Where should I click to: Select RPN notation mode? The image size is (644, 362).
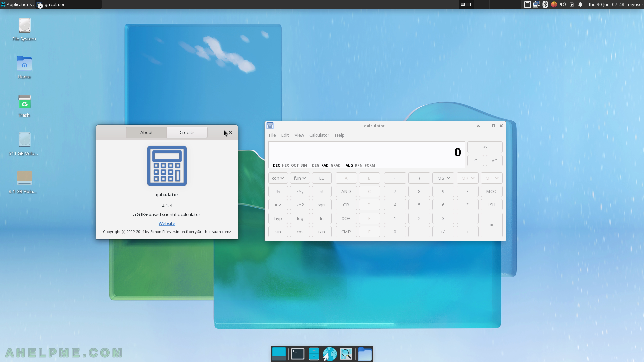pyautogui.click(x=359, y=165)
